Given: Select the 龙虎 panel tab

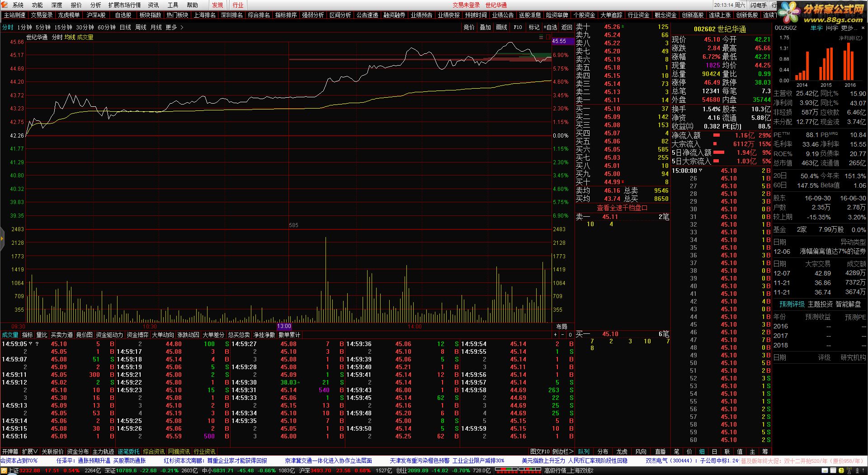Looking at the screenshot, I should (622, 451).
